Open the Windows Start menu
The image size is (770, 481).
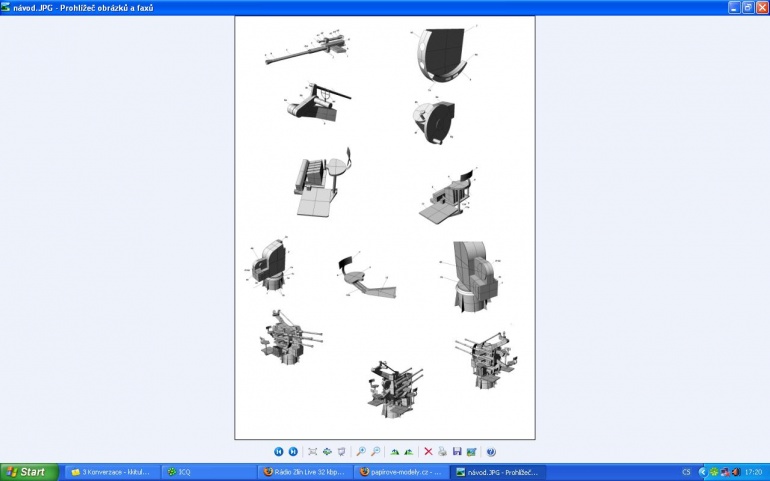point(29,472)
